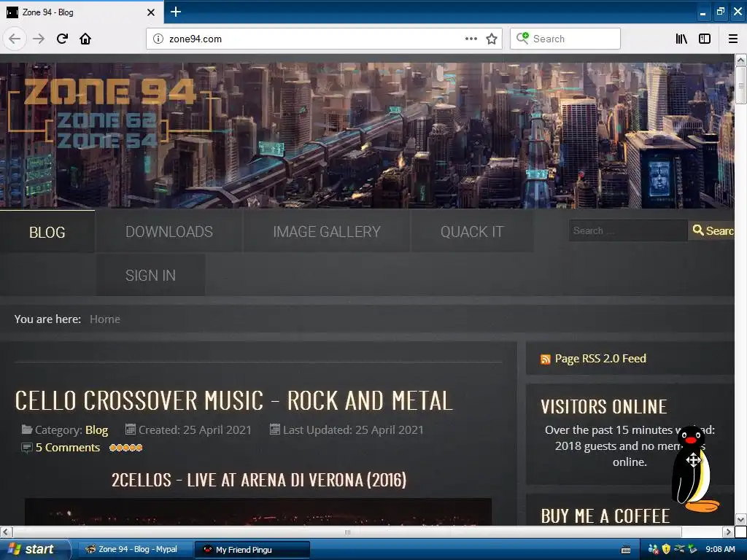Open the browser Library icon
Image resolution: width=747 pixels, height=560 pixels.
pos(681,39)
